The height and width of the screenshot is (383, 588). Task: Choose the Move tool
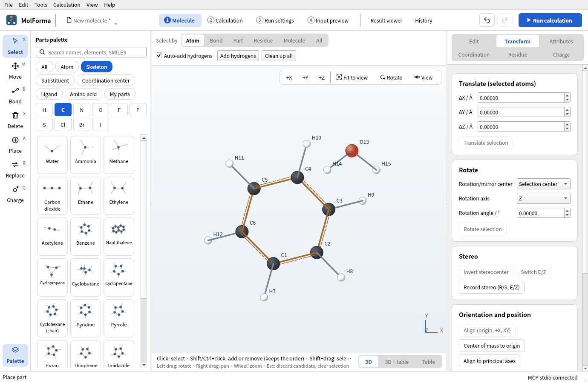pos(15,71)
